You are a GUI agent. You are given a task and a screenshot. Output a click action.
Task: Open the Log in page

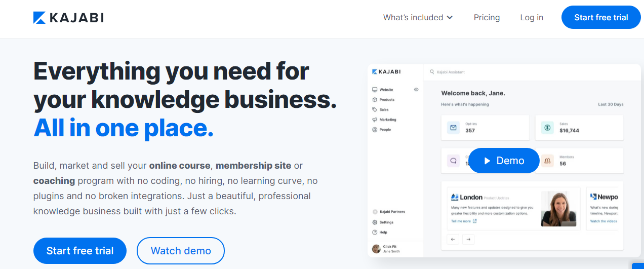tap(532, 18)
